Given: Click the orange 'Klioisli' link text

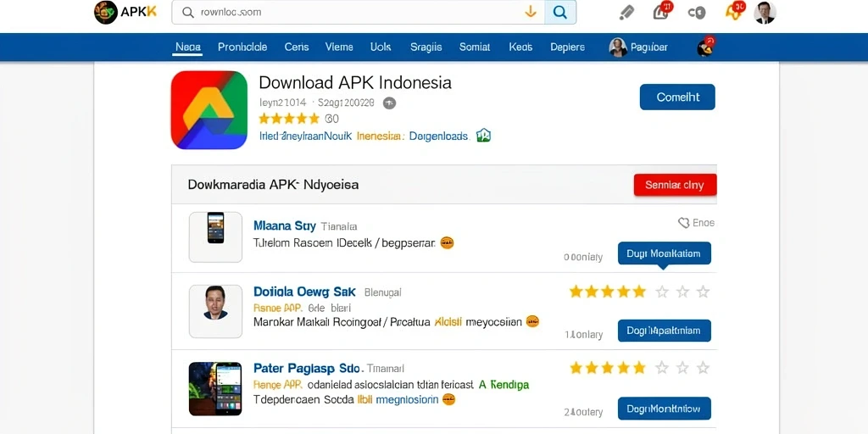Looking at the screenshot, I should [448, 321].
